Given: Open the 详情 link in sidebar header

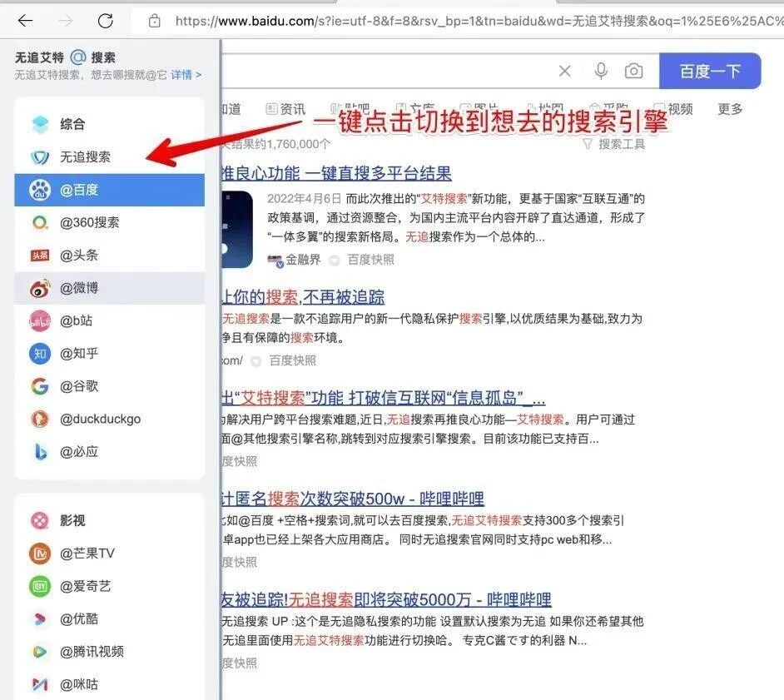Looking at the screenshot, I should click(186, 75).
